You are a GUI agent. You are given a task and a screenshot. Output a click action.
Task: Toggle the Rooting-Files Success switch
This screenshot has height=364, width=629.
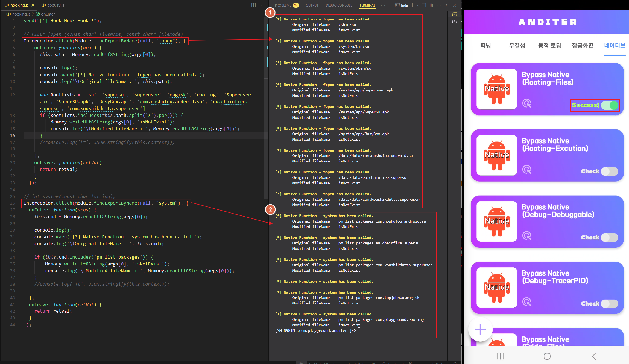pyautogui.click(x=610, y=105)
